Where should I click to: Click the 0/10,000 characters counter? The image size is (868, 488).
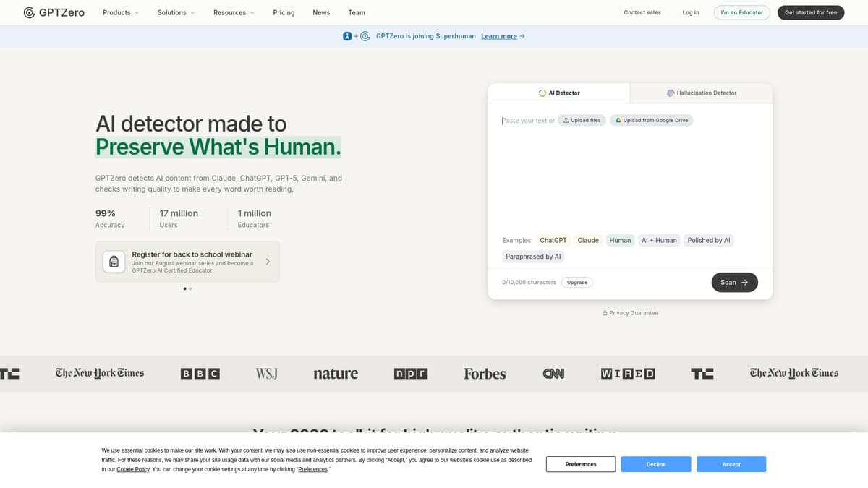[529, 282]
